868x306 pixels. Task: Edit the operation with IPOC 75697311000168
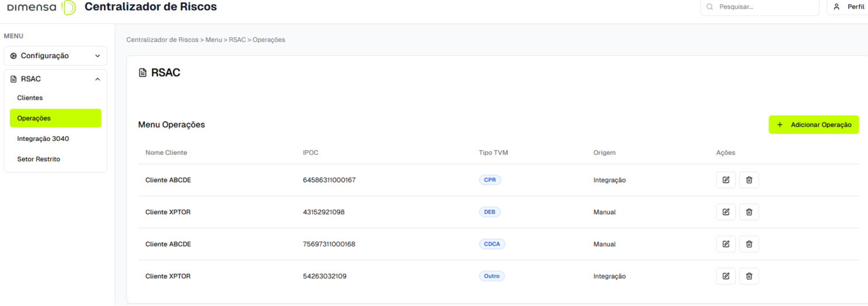coord(725,244)
